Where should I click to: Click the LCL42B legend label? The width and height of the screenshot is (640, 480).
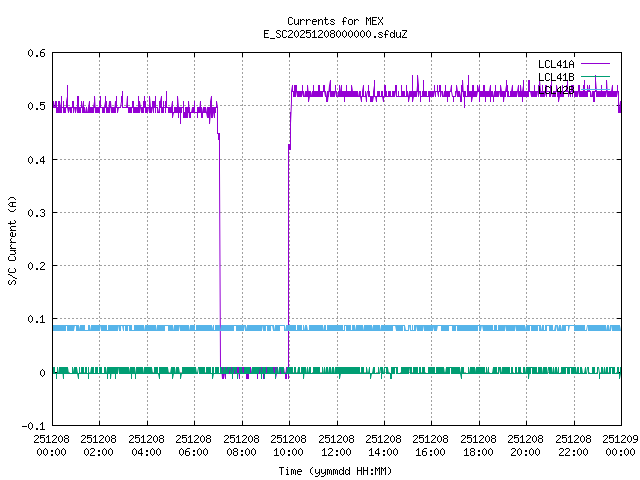556,89
